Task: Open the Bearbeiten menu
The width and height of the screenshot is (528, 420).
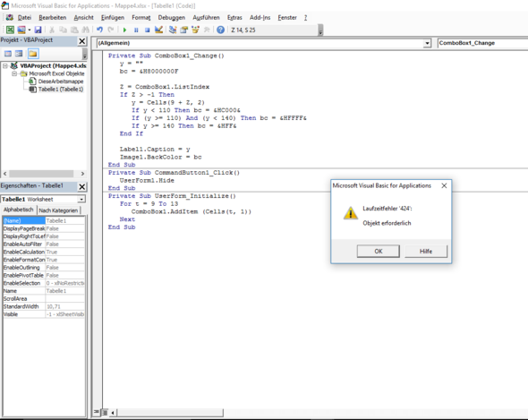Action: (x=52, y=18)
